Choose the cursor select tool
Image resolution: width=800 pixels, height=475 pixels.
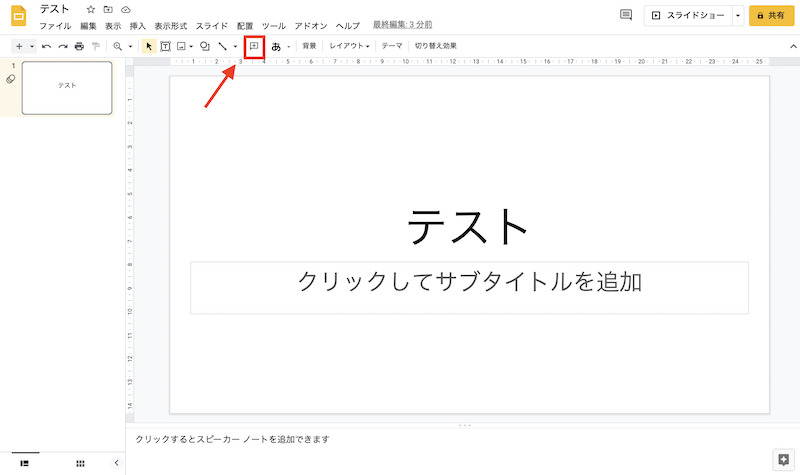(x=149, y=46)
